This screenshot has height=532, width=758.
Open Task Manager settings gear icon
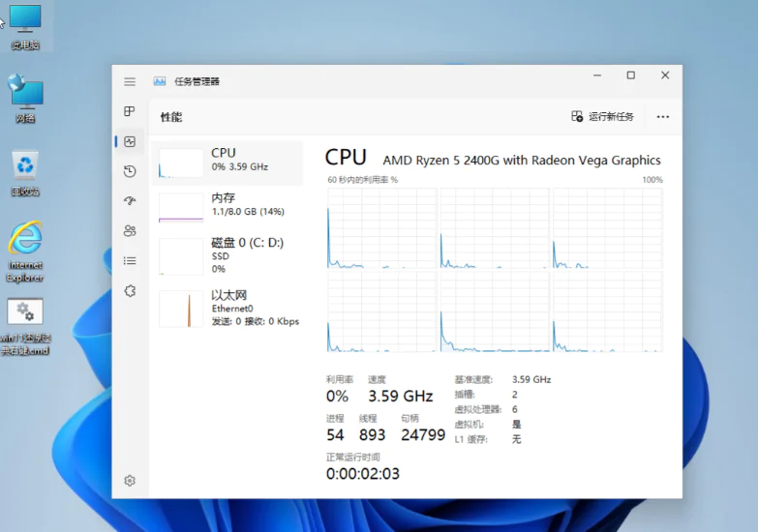[130, 481]
